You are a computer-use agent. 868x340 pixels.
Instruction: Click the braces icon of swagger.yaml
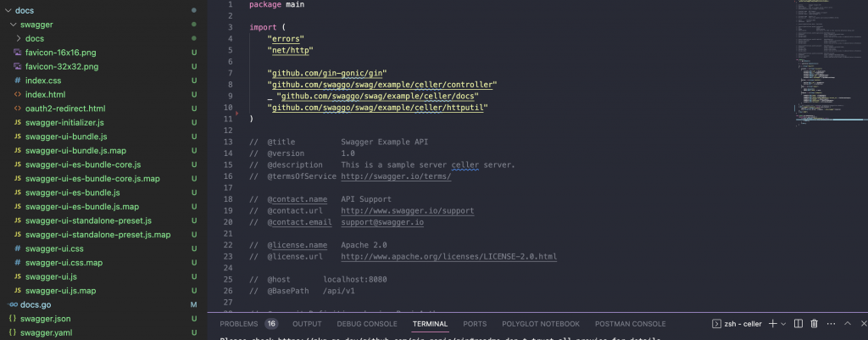[13, 333]
